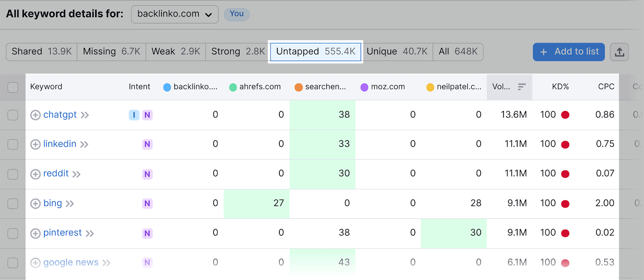This screenshot has width=644, height=280.
Task: Click the You label badge
Action: coord(237,14)
